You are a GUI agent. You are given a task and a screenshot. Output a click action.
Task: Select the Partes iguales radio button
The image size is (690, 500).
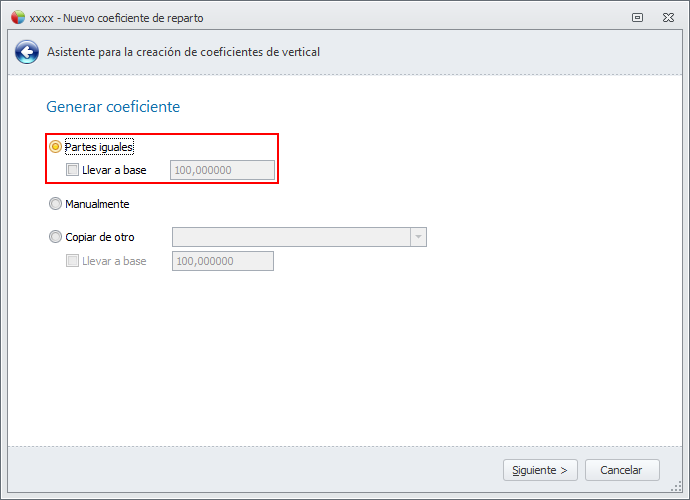[56, 147]
